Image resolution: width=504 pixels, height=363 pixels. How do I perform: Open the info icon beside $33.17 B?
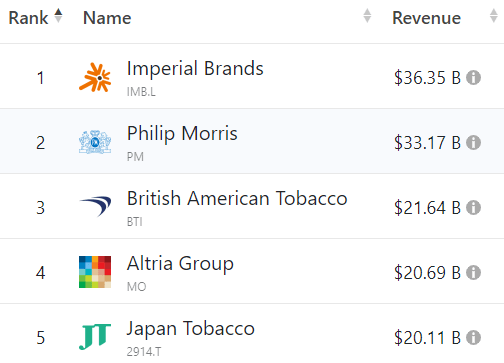pos(473,143)
